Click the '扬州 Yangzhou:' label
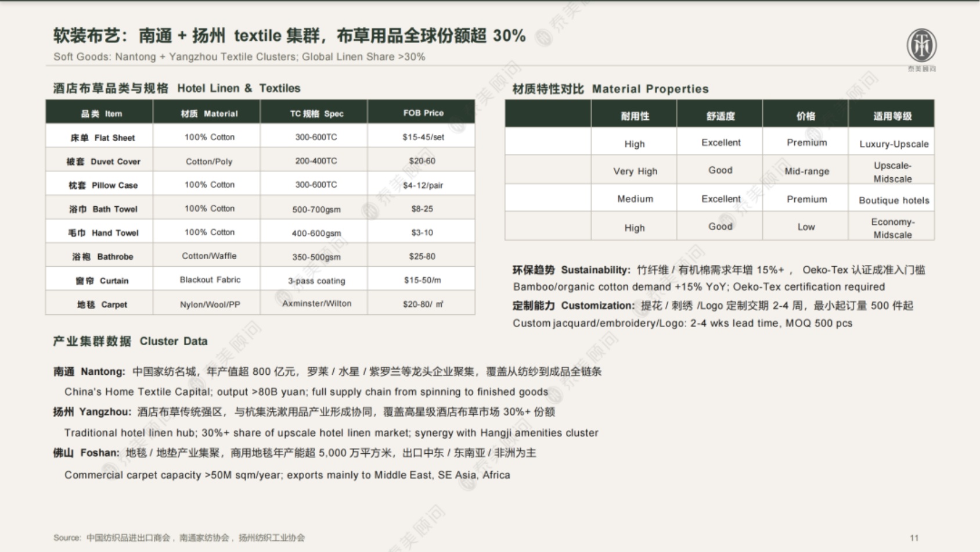 tap(92, 412)
